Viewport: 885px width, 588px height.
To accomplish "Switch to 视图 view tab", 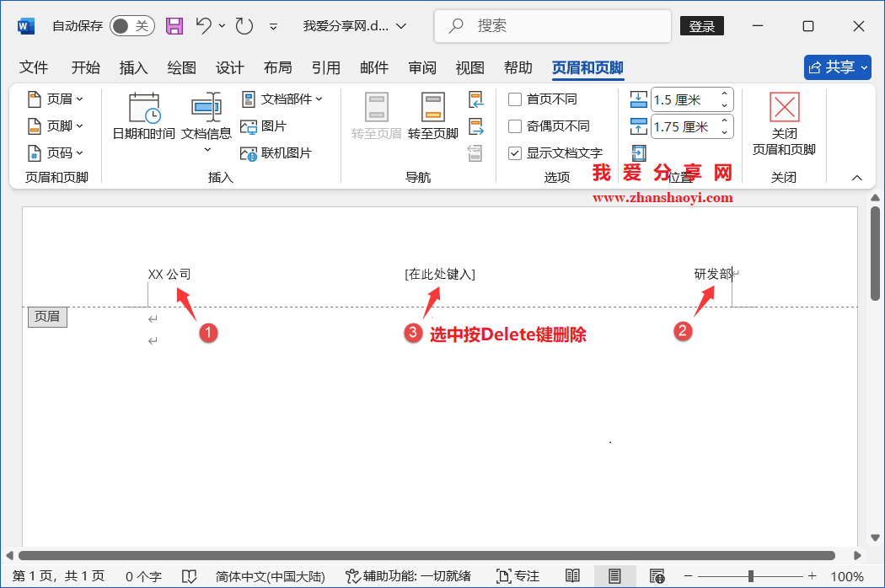I will point(470,67).
